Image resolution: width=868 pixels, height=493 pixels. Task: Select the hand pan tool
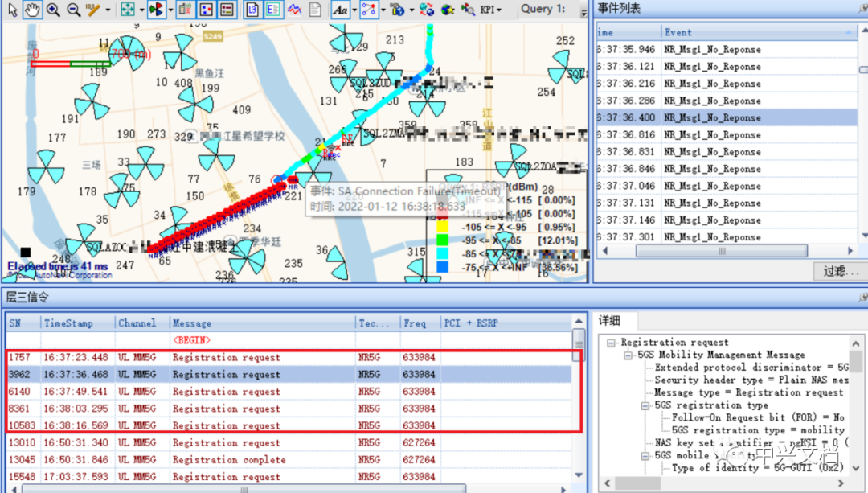(x=31, y=8)
